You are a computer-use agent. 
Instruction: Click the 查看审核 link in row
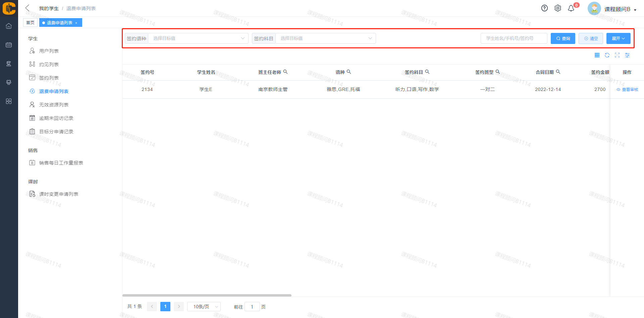627,90
